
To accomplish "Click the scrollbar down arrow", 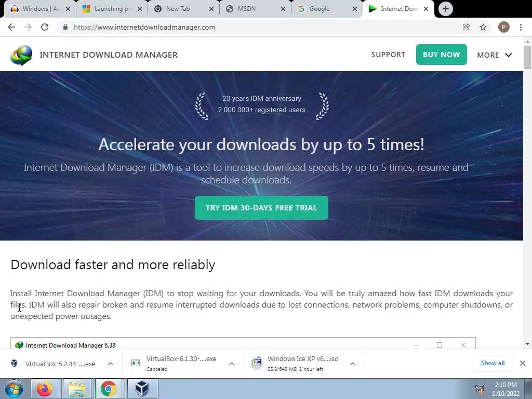I will [x=527, y=344].
